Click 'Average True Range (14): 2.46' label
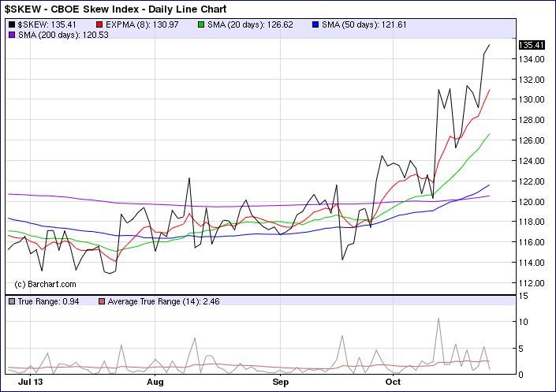This screenshot has height=392, width=556. click(163, 301)
